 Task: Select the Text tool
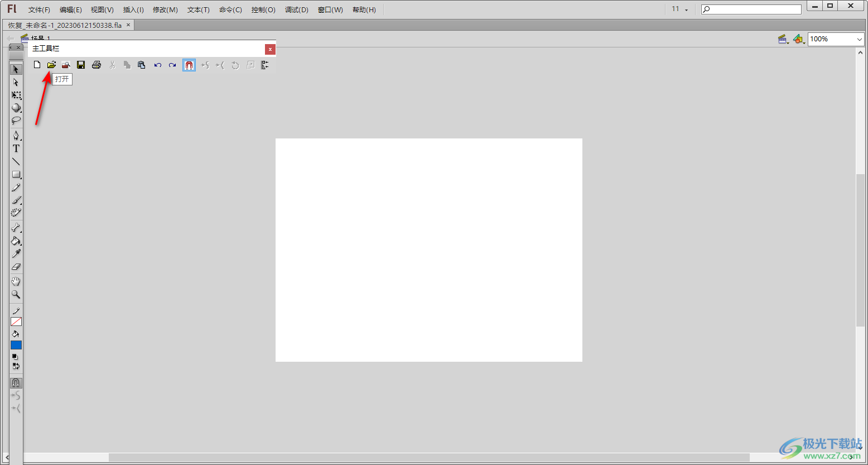point(16,148)
